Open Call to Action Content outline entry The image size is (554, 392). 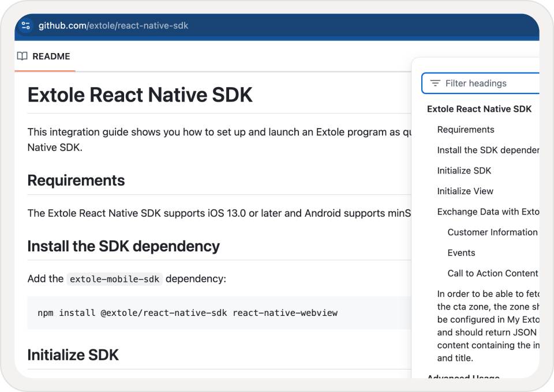[493, 273]
